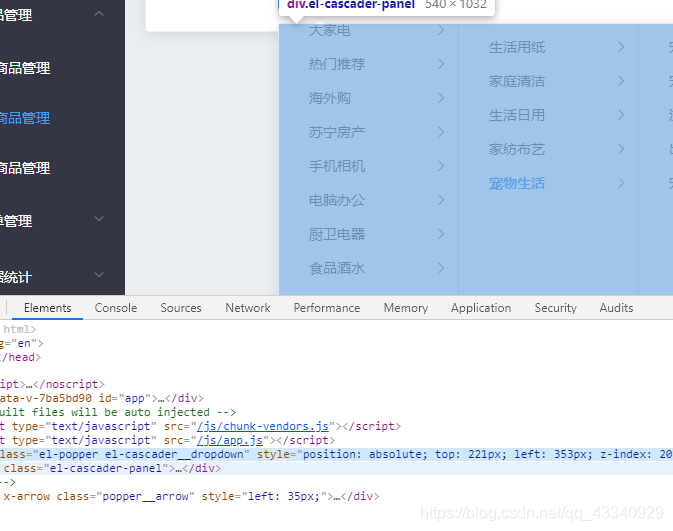Screen dimensions: 673x531
Task: Follow the /js/chunk-vendors.js link
Action: pyautogui.click(x=263, y=426)
